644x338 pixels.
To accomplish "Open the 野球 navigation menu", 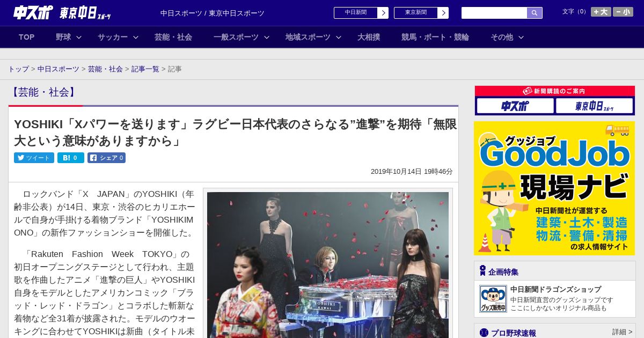I will pyautogui.click(x=63, y=37).
